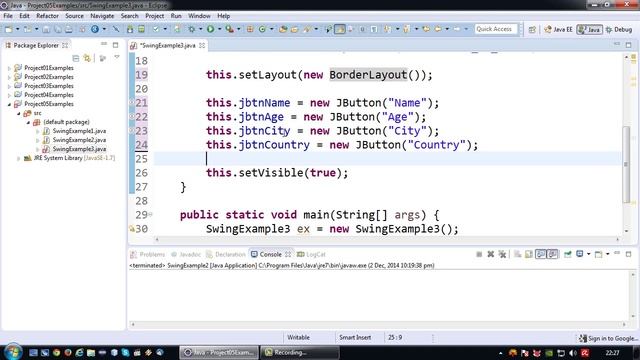Open Package Explorer view menu

(x=117, y=58)
